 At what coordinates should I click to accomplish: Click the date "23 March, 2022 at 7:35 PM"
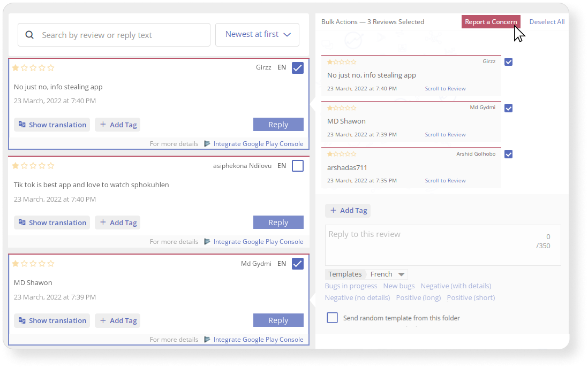pos(362,181)
